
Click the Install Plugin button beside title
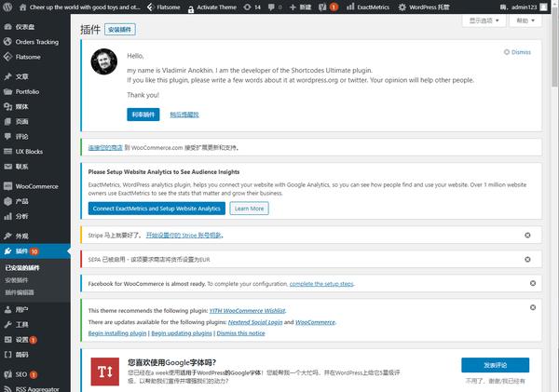click(120, 30)
